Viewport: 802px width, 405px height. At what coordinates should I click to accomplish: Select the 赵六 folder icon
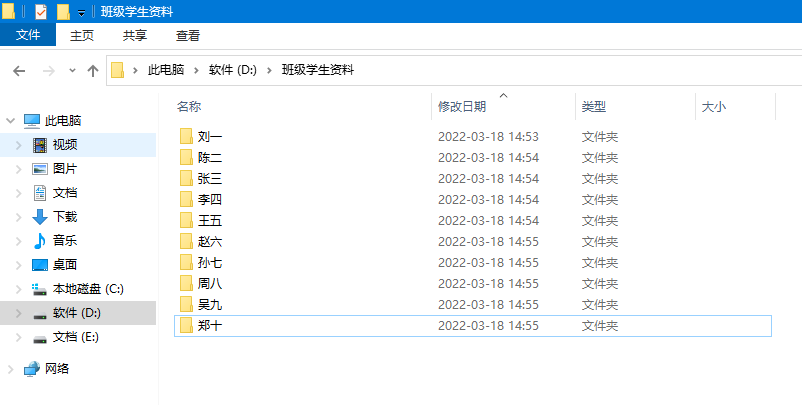pos(186,241)
